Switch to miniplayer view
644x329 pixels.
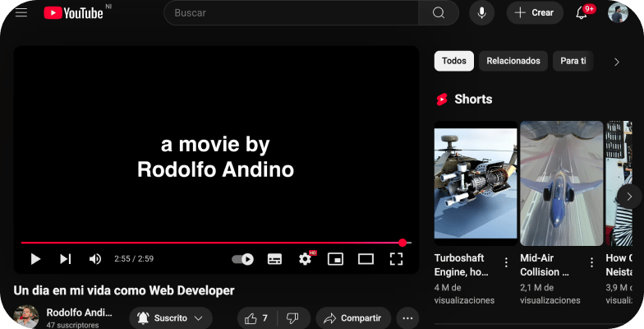point(335,259)
